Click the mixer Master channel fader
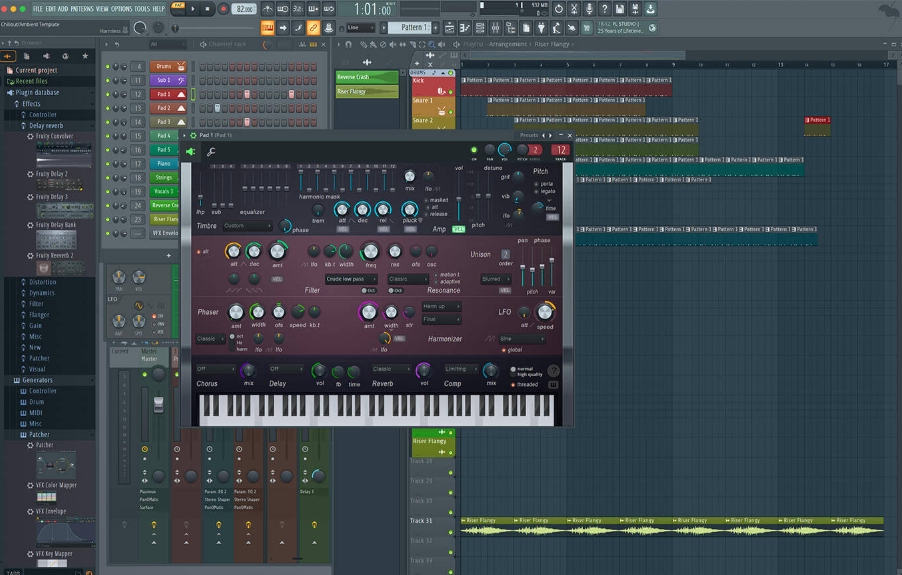 (x=158, y=404)
